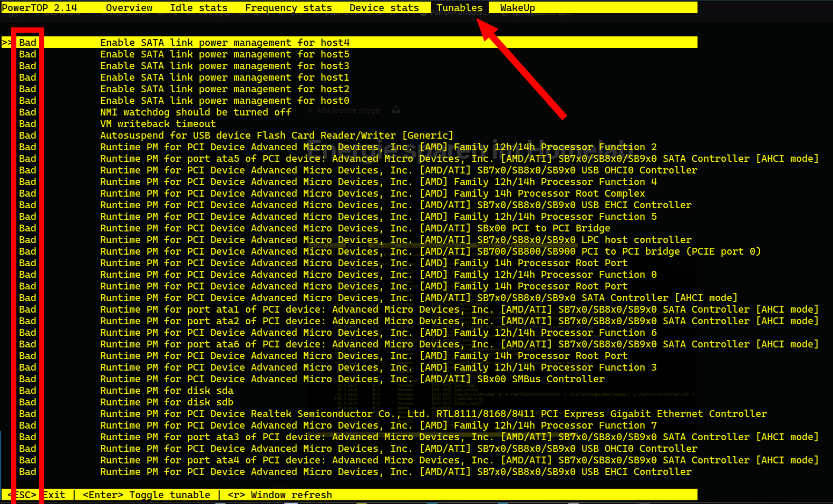Select Runtime PM for SBx00 SMBus Controller
This screenshot has width=833, height=504.
coord(353,379)
